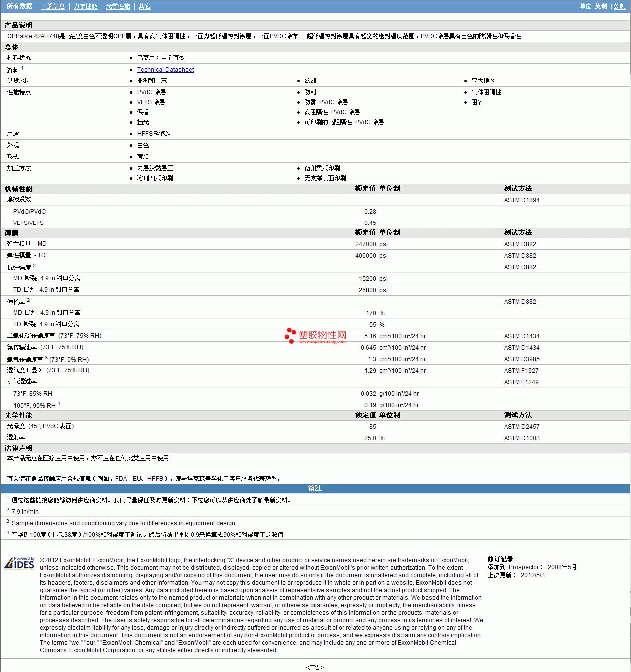Screen dimensions: 631x672
Task: Click the 备注 section header bar
Action: point(315,488)
